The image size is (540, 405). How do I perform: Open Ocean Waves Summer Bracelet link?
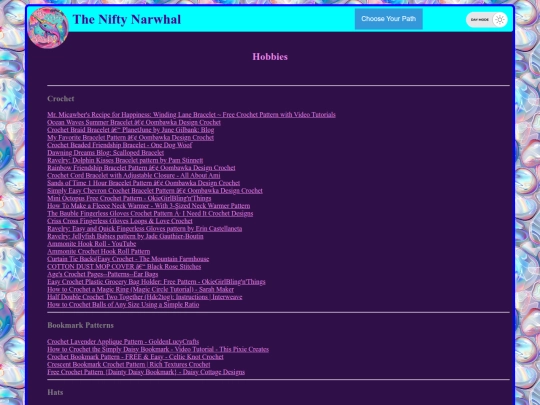(x=134, y=122)
